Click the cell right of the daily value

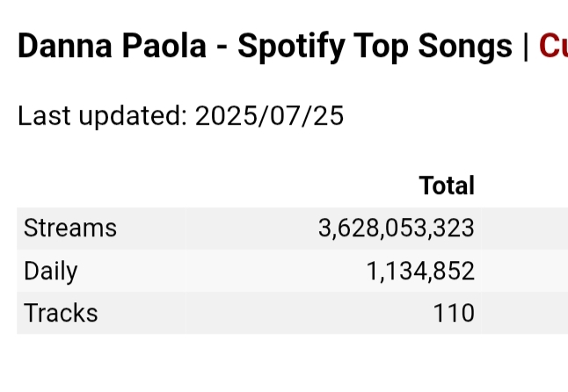pos(525,271)
